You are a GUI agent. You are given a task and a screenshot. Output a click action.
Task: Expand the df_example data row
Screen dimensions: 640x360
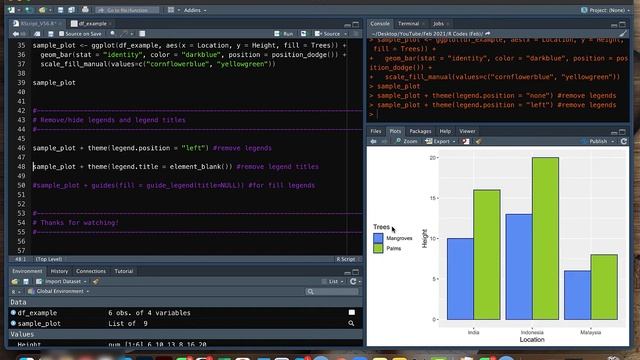(13, 313)
